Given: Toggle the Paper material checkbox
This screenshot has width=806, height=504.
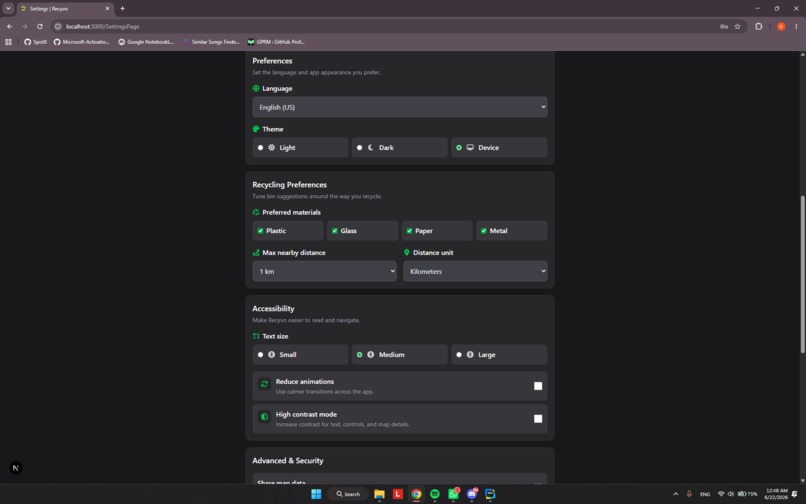Looking at the screenshot, I should click(409, 231).
